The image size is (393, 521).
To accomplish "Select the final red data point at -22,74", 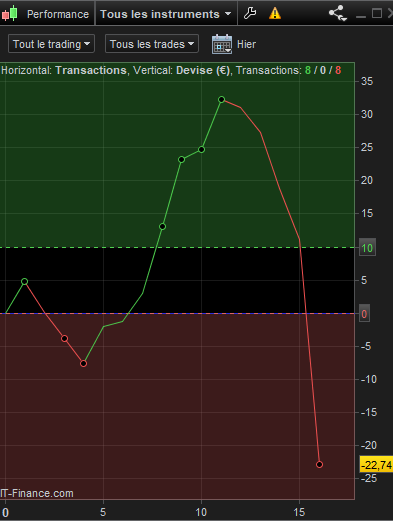I will click(x=319, y=464).
